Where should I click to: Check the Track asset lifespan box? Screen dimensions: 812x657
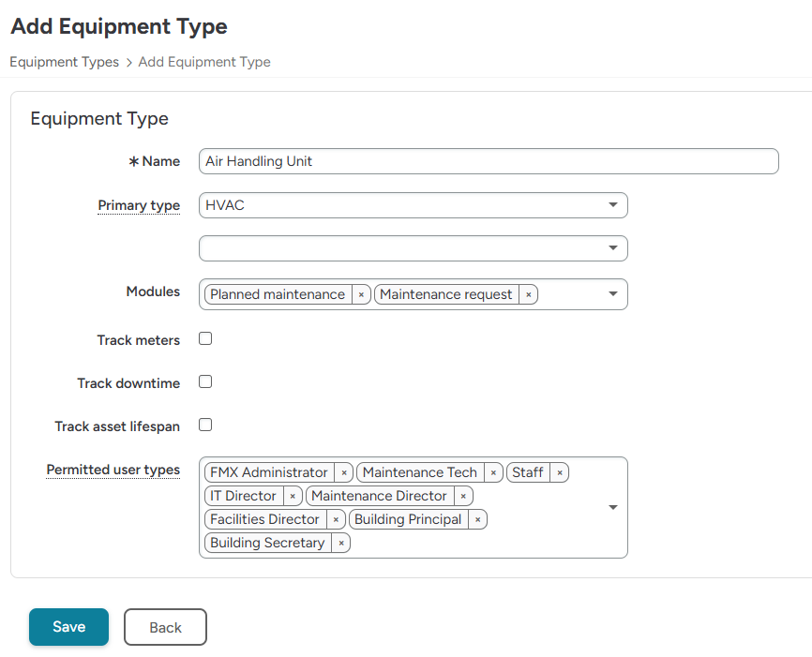[x=205, y=425]
